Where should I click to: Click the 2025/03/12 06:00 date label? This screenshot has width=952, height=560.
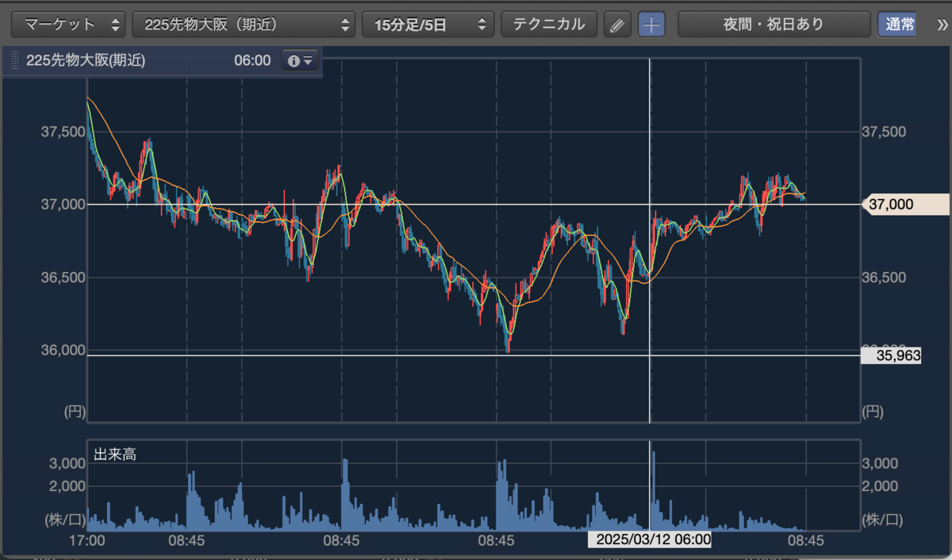(x=649, y=539)
